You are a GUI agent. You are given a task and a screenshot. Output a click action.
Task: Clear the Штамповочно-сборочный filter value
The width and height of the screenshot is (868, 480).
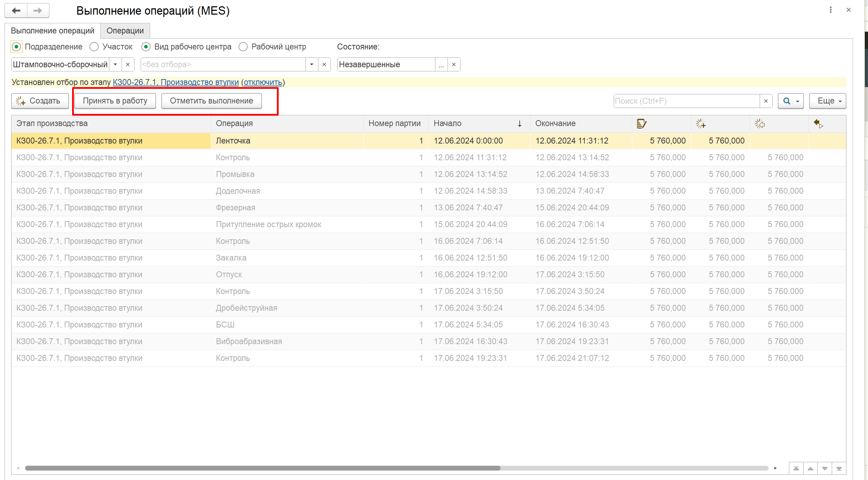(x=128, y=64)
